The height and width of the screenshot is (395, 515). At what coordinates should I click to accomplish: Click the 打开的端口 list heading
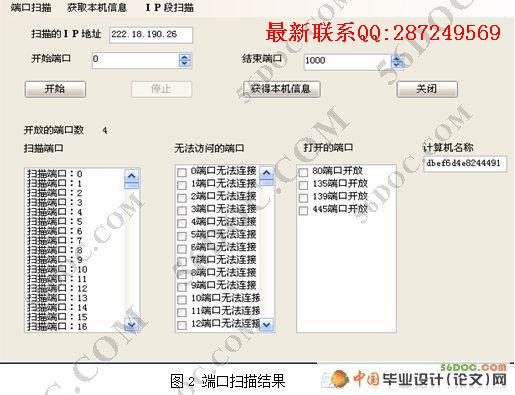pos(328,147)
